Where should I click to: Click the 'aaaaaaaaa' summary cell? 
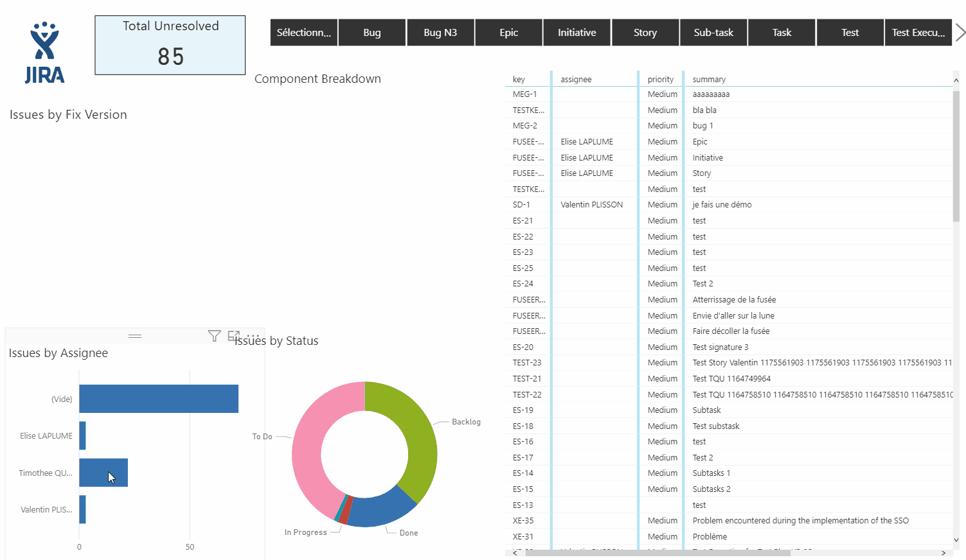point(711,94)
